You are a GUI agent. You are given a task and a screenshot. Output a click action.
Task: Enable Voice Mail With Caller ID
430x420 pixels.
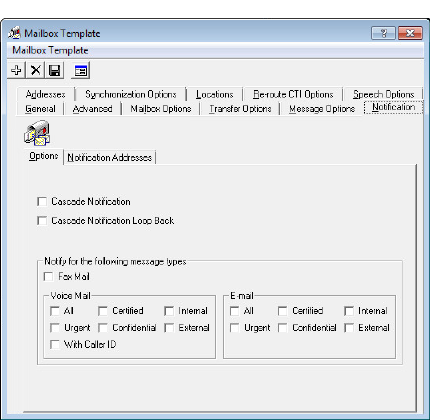(x=55, y=344)
